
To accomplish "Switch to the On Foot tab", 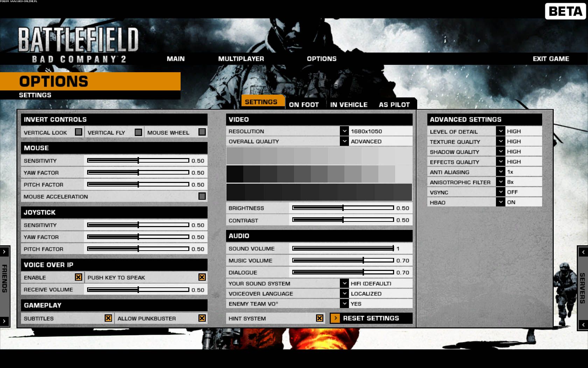I will [304, 104].
